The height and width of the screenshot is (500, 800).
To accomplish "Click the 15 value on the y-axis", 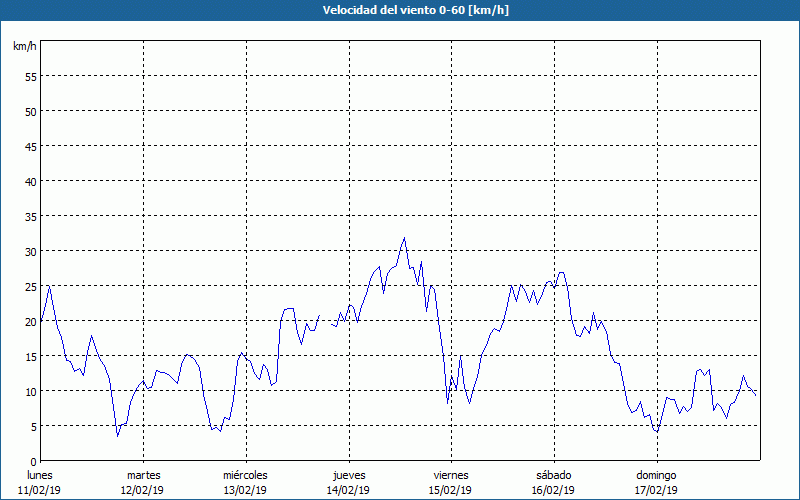I will (x=31, y=357).
